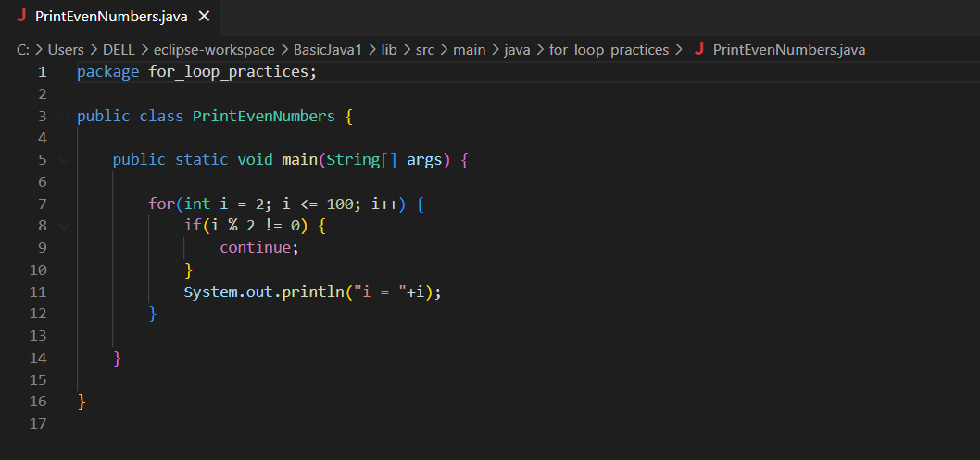The image size is (980, 460).
Task: Click the static keyword on line 5
Action: click(x=201, y=160)
